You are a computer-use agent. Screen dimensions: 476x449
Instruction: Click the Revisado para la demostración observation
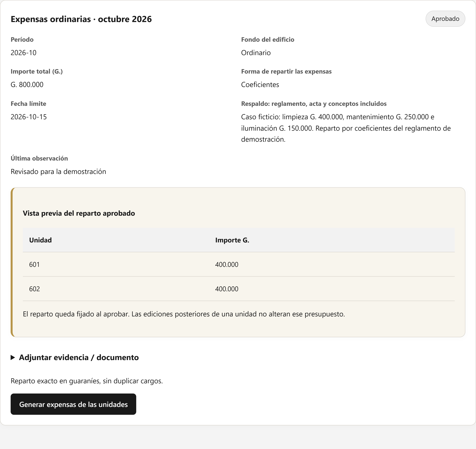58,172
